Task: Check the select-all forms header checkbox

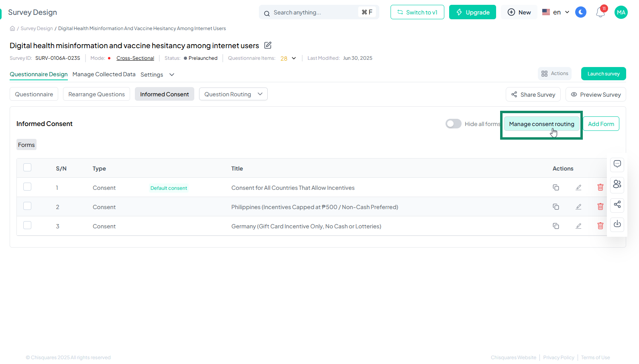Action: 27,168
